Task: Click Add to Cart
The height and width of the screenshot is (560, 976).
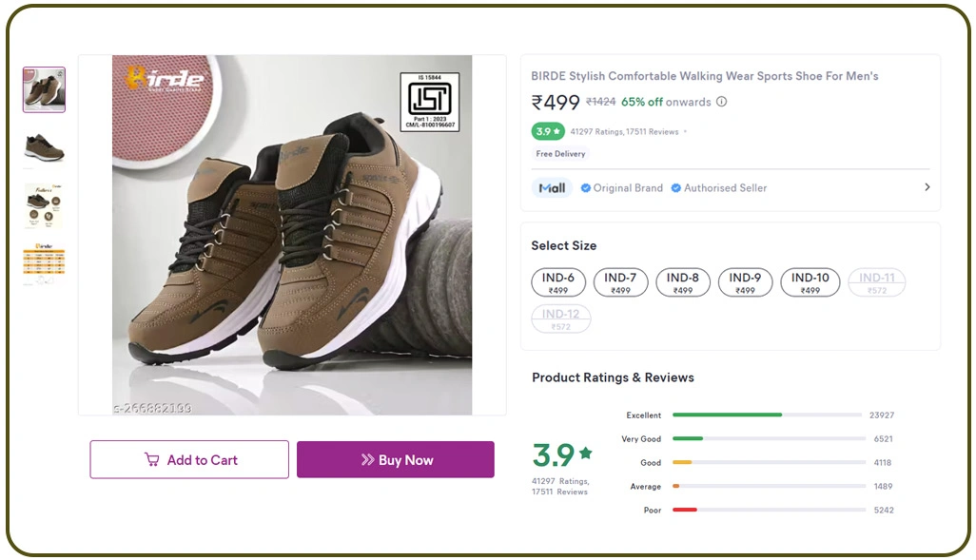Action: (189, 459)
